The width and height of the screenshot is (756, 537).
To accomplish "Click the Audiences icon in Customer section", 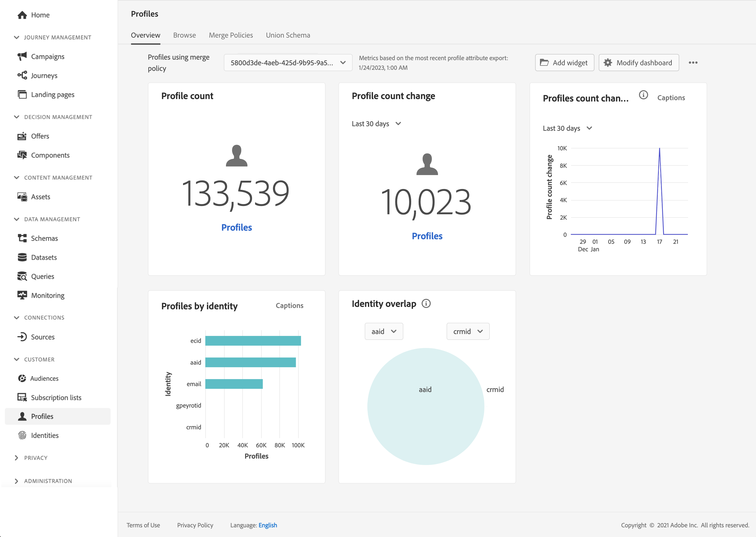I will pyautogui.click(x=22, y=378).
